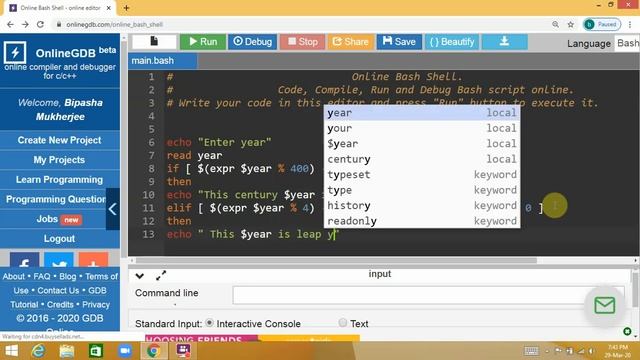Bookmark this page with star icon

coord(571,24)
